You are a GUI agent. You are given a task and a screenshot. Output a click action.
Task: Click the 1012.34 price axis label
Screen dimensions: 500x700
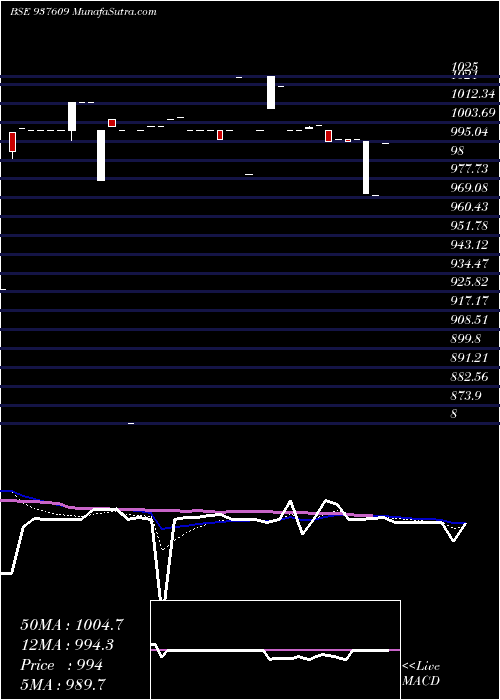tap(473, 94)
